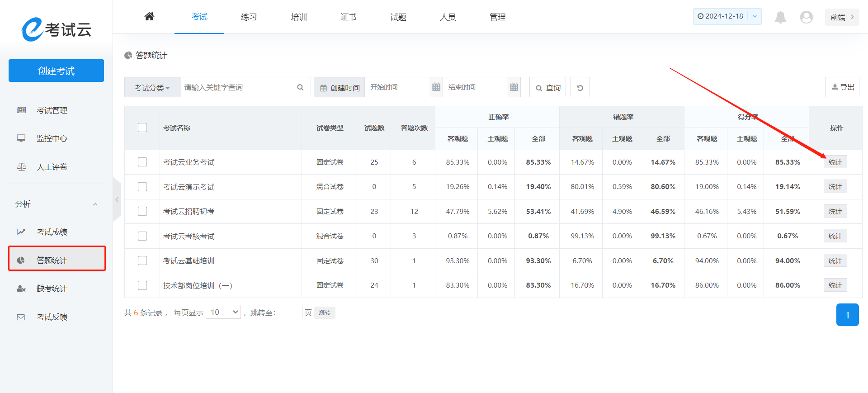The width and height of the screenshot is (868, 393).
Task: Toggle the select-all header checkbox
Action: (x=142, y=128)
